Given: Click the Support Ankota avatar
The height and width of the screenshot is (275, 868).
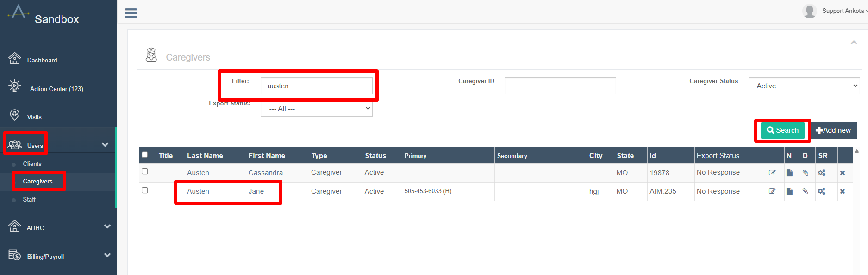Looking at the screenshot, I should click(x=810, y=11).
